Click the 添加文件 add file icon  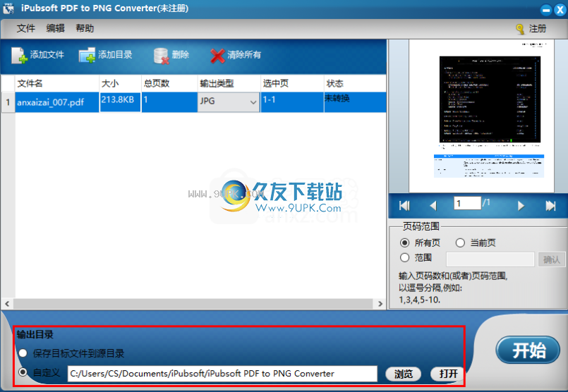tap(19, 56)
